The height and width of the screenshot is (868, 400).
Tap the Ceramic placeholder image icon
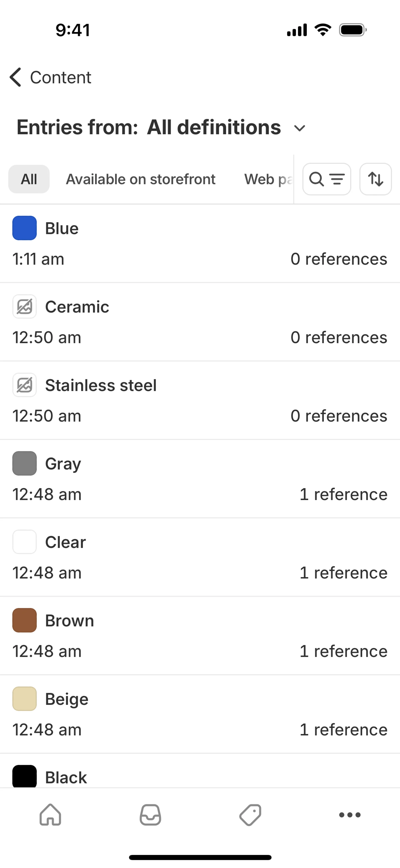tap(25, 307)
